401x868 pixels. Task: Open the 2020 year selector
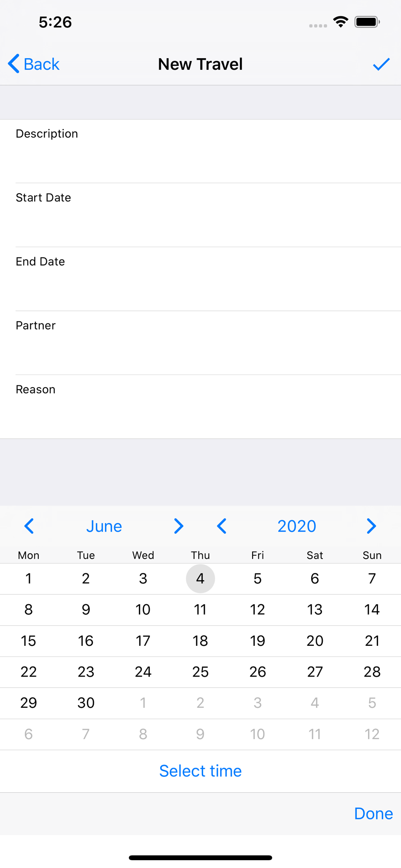coord(296,526)
